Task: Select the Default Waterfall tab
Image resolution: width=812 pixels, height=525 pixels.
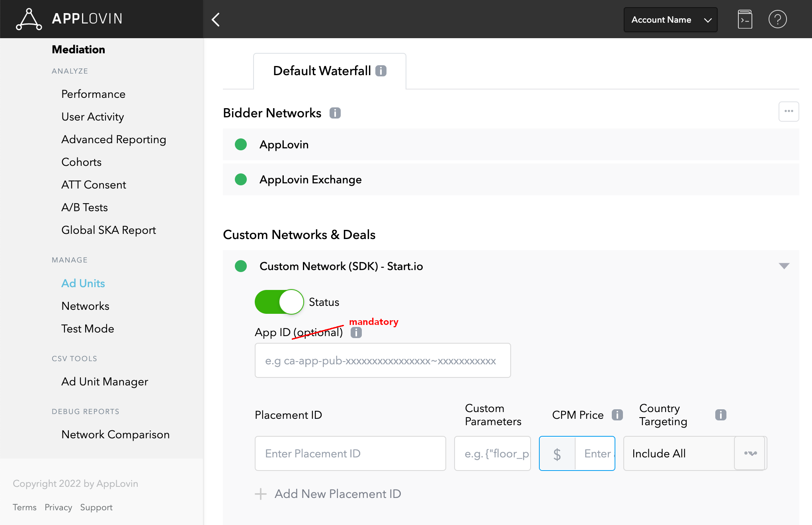Action: pyautogui.click(x=330, y=71)
